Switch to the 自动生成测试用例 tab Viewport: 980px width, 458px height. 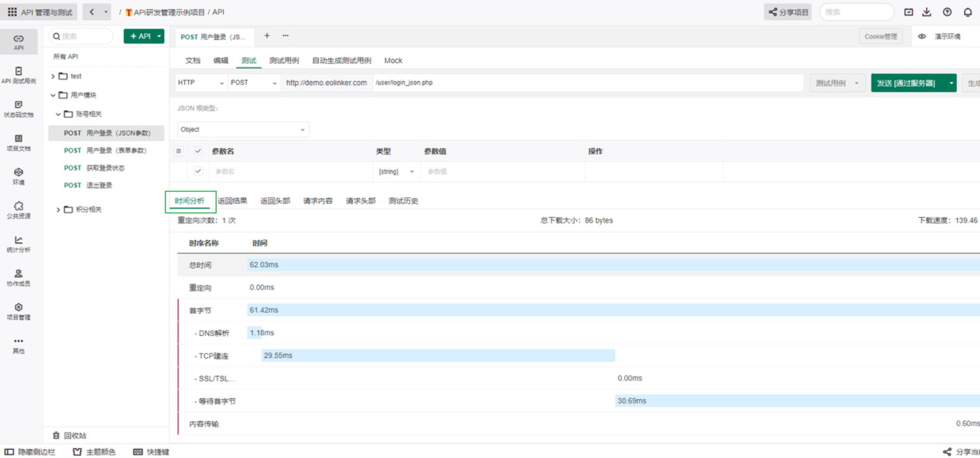tap(341, 61)
